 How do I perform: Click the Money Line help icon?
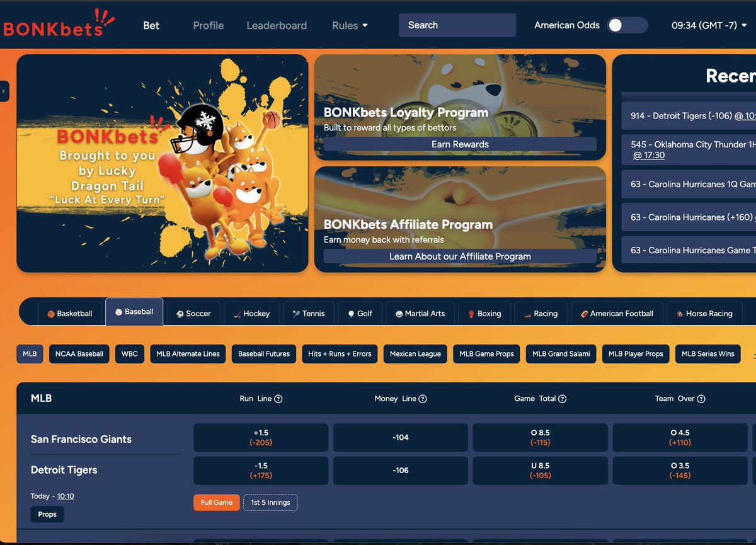point(423,399)
